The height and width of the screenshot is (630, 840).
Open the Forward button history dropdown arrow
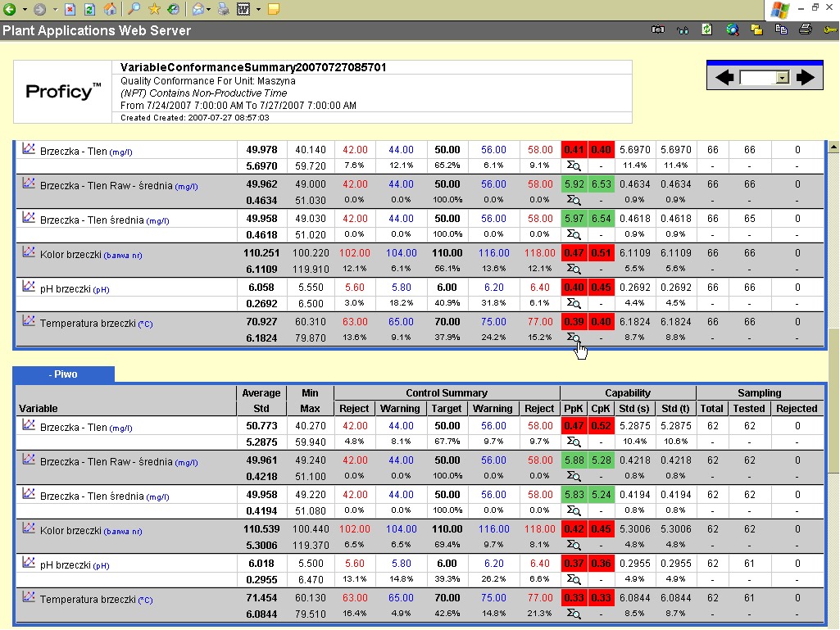55,10
